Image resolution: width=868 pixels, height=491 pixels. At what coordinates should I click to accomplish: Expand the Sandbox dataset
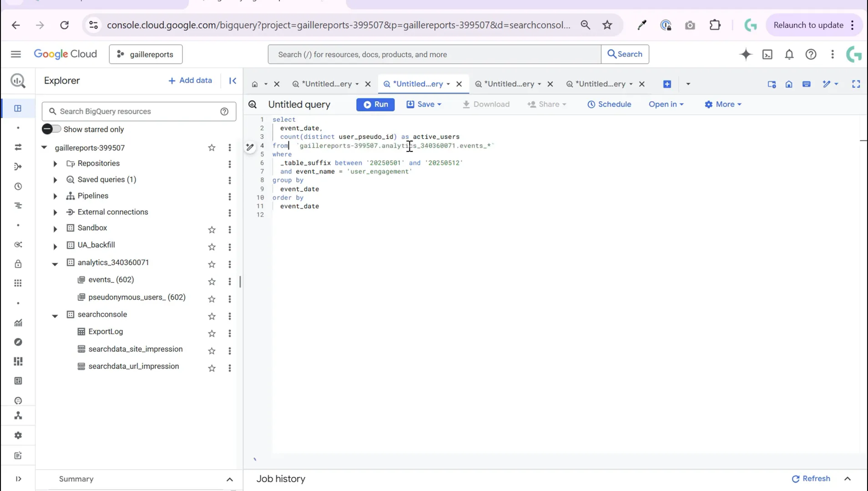click(55, 229)
